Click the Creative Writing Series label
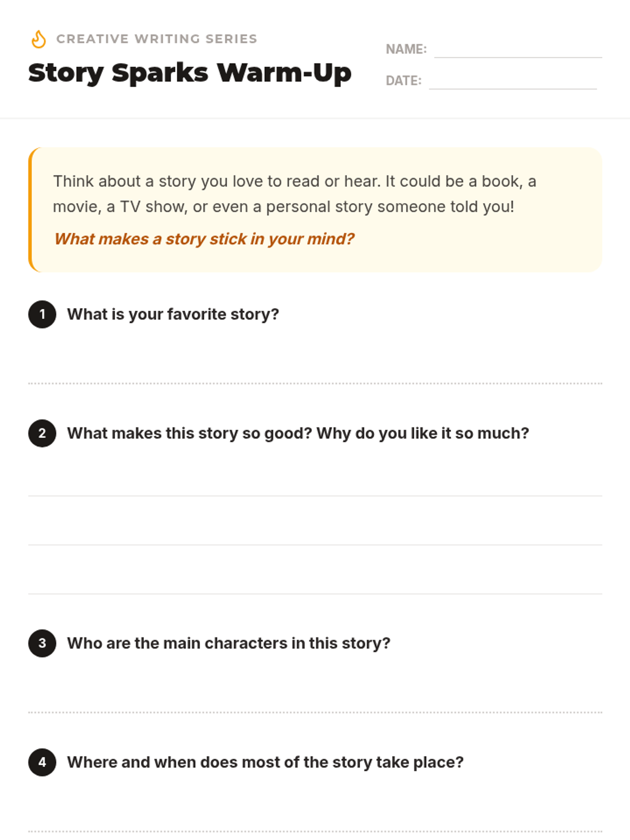The image size is (630, 840). (156, 39)
